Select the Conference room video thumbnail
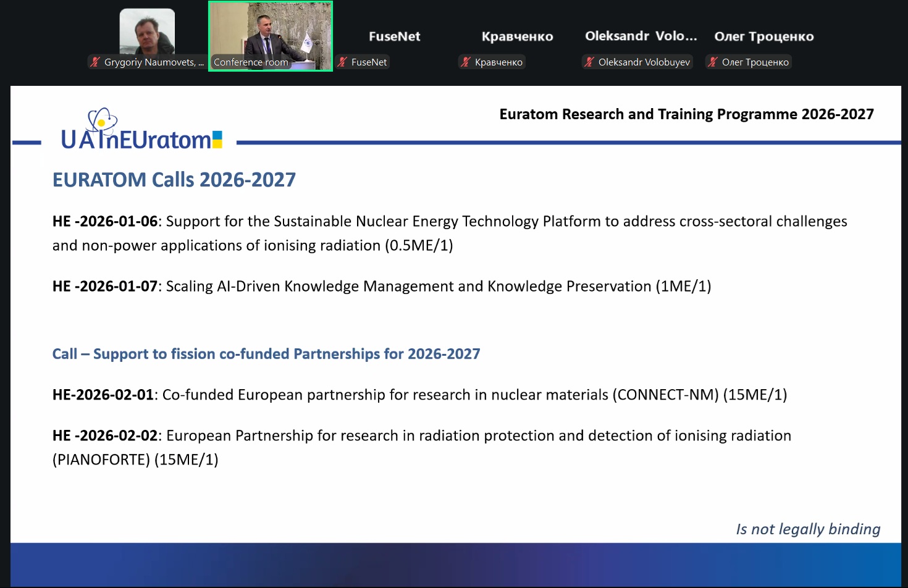 [271, 31]
